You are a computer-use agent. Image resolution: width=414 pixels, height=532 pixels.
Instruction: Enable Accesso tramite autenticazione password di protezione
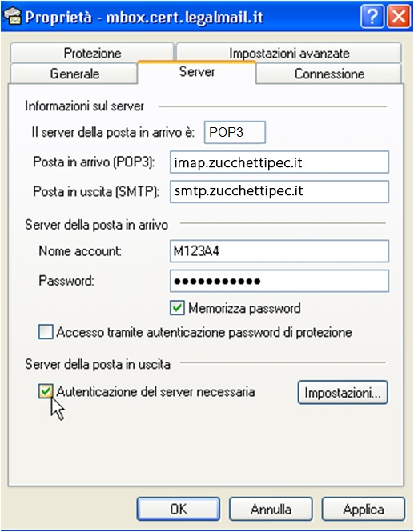[46, 332]
